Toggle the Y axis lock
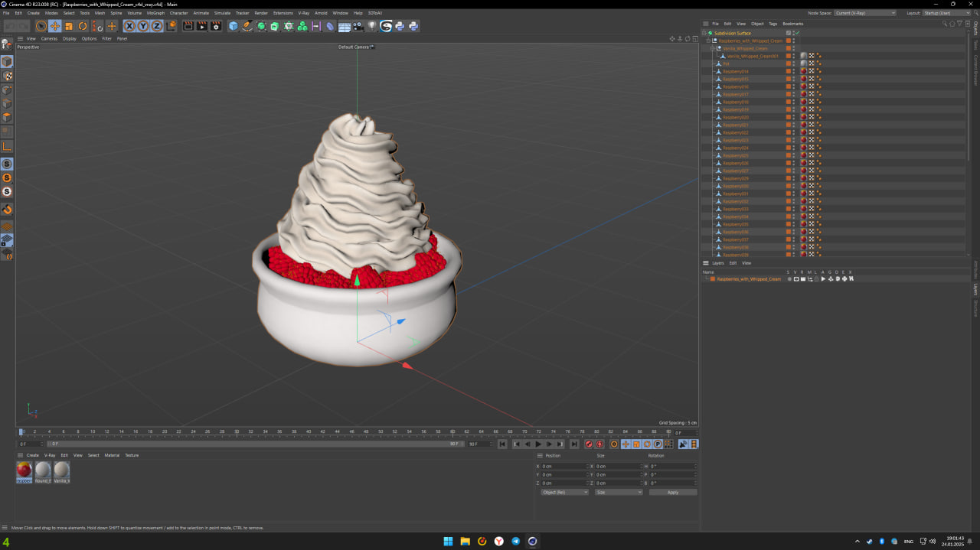The width and height of the screenshot is (980, 550). [143, 26]
